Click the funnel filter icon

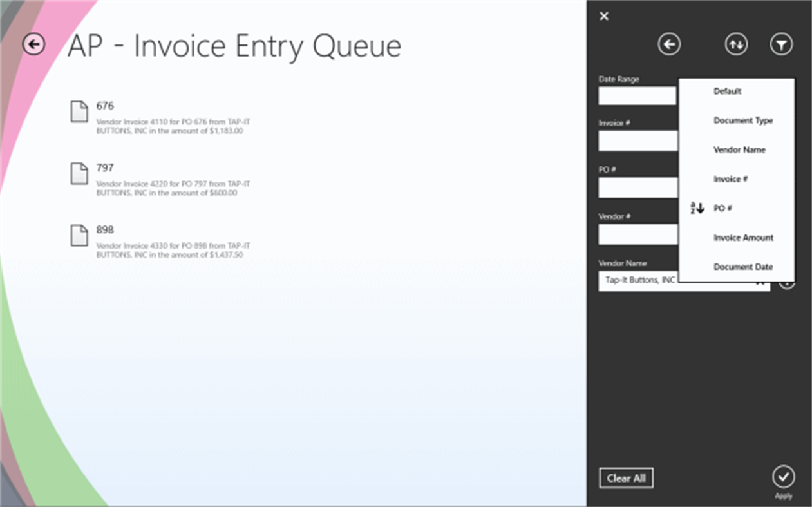pos(780,44)
